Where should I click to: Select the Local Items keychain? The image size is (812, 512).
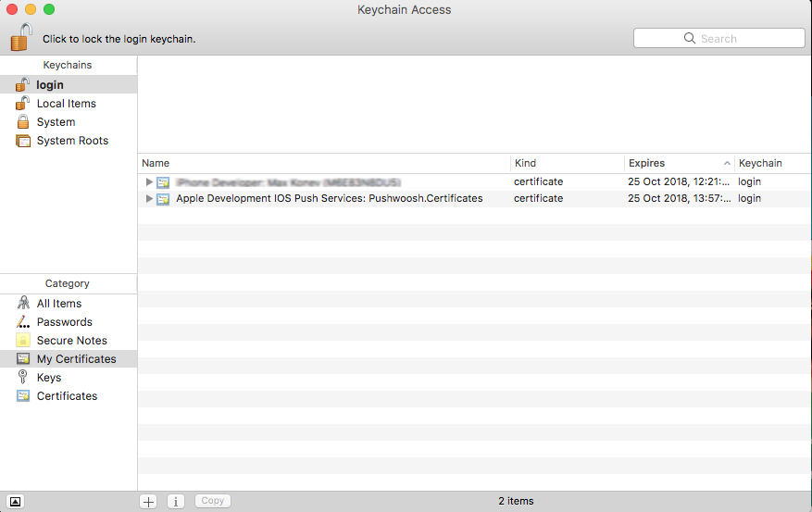click(x=66, y=104)
